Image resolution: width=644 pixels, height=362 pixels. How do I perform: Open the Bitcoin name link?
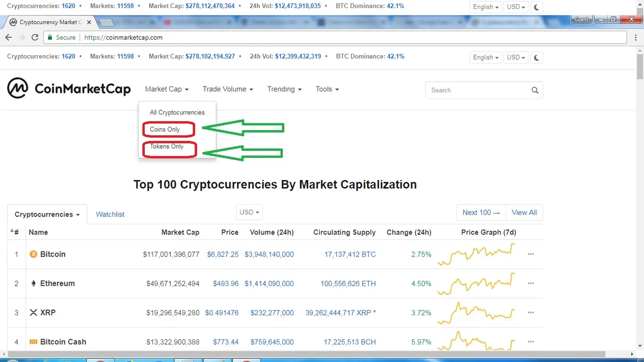(53, 254)
